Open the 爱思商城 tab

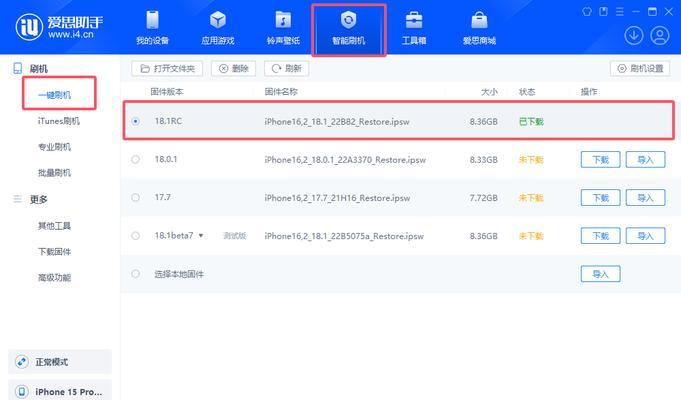coord(479,27)
